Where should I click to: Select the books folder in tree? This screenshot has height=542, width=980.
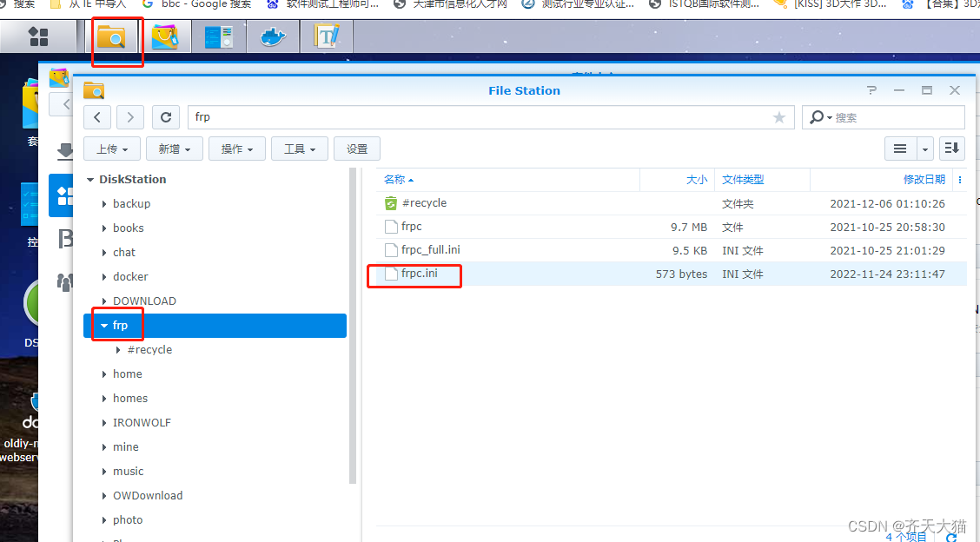pos(128,228)
